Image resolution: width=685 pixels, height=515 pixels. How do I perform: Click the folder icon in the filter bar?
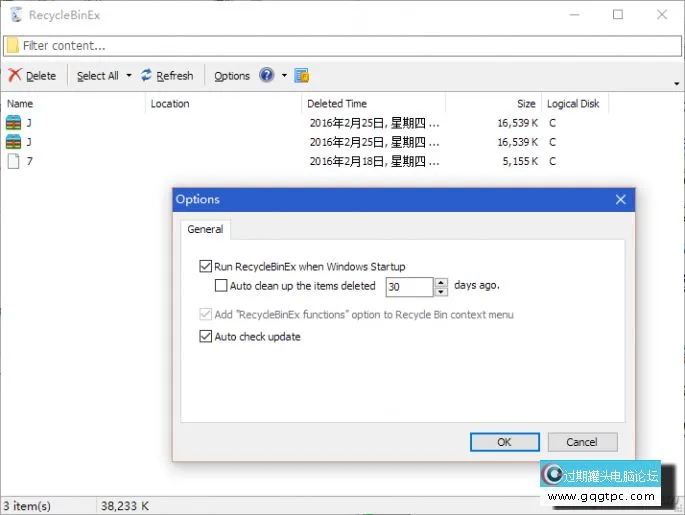pos(12,46)
